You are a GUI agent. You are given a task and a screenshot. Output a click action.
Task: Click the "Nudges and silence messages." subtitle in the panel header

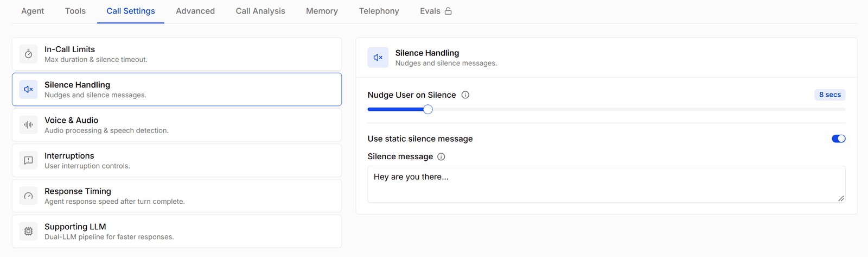(446, 63)
